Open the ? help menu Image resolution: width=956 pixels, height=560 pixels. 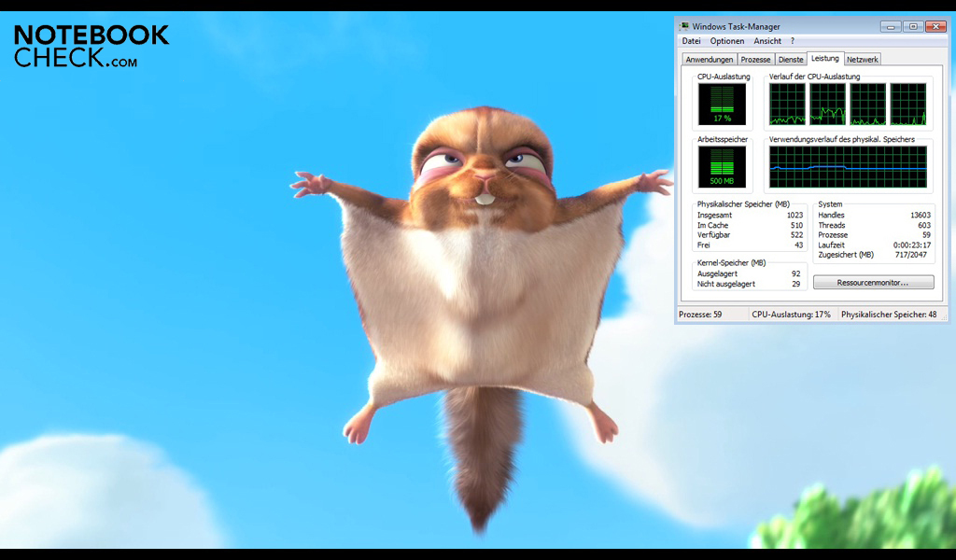793,41
